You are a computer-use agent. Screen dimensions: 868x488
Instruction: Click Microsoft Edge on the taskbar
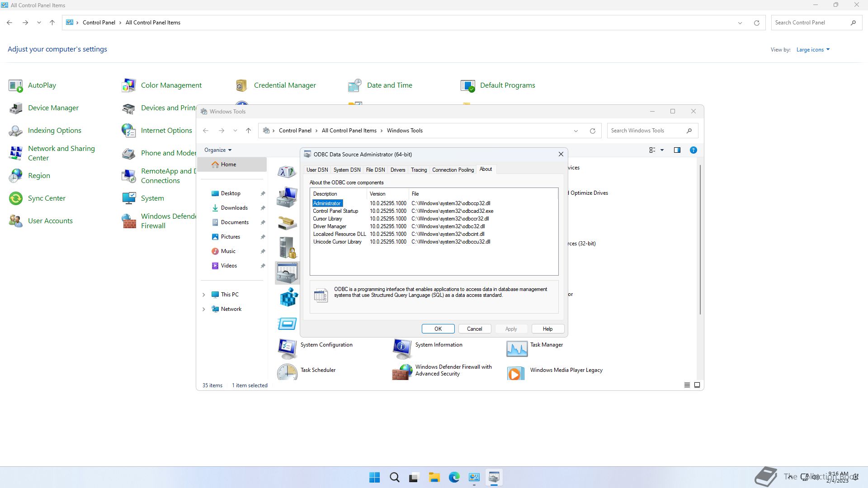[x=454, y=478]
